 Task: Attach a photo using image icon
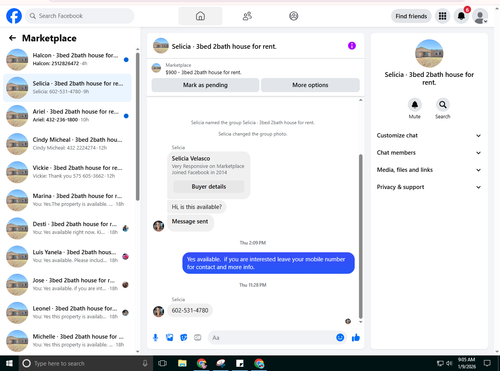[170, 338]
